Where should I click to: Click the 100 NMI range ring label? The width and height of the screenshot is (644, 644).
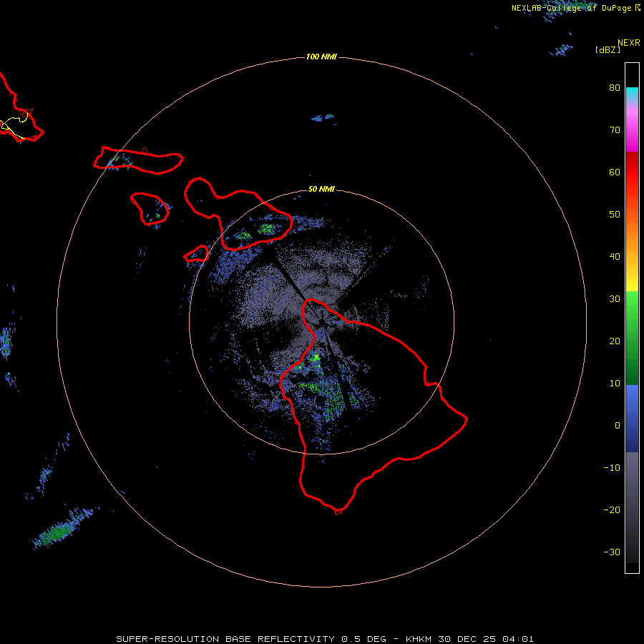point(321,57)
